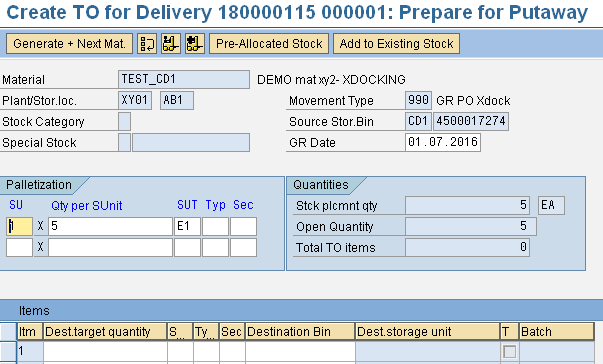Open Pre-Allocated Stock
The image size is (603, 364).
[x=269, y=43]
